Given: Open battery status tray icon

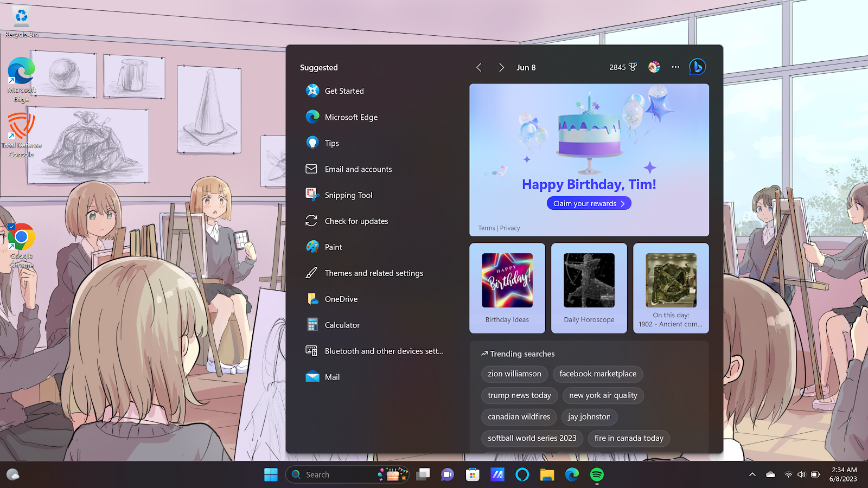Looking at the screenshot, I should point(815,474).
